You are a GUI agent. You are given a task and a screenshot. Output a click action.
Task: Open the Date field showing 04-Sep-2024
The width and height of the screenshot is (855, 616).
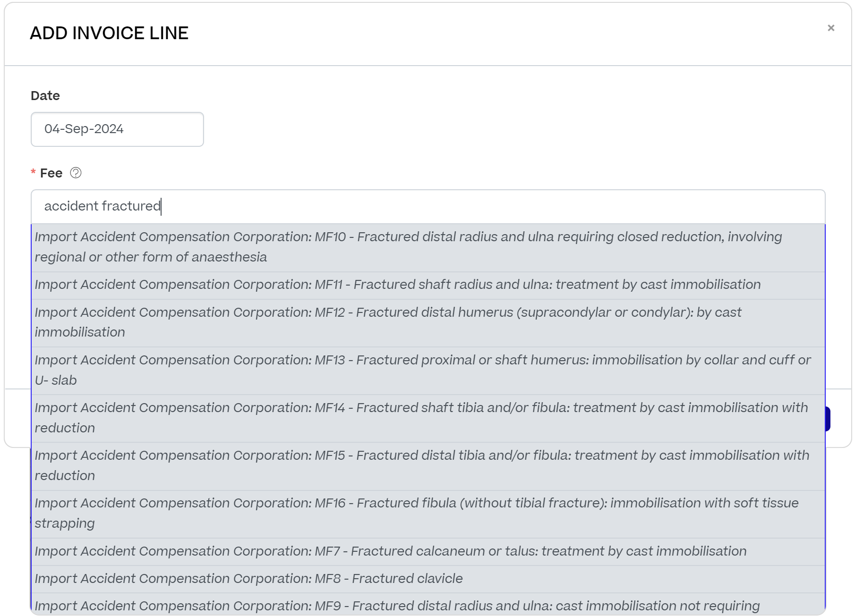[x=117, y=129]
